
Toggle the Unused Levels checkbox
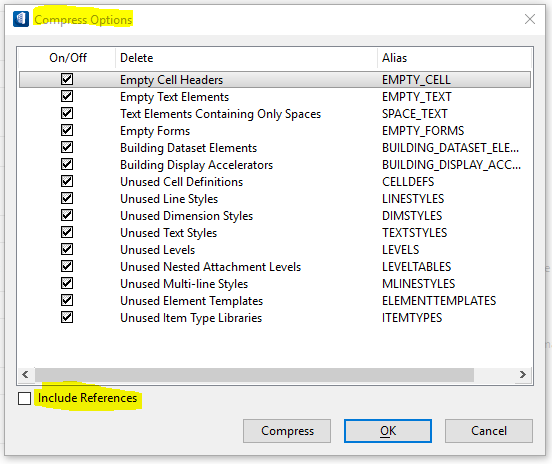tap(67, 249)
